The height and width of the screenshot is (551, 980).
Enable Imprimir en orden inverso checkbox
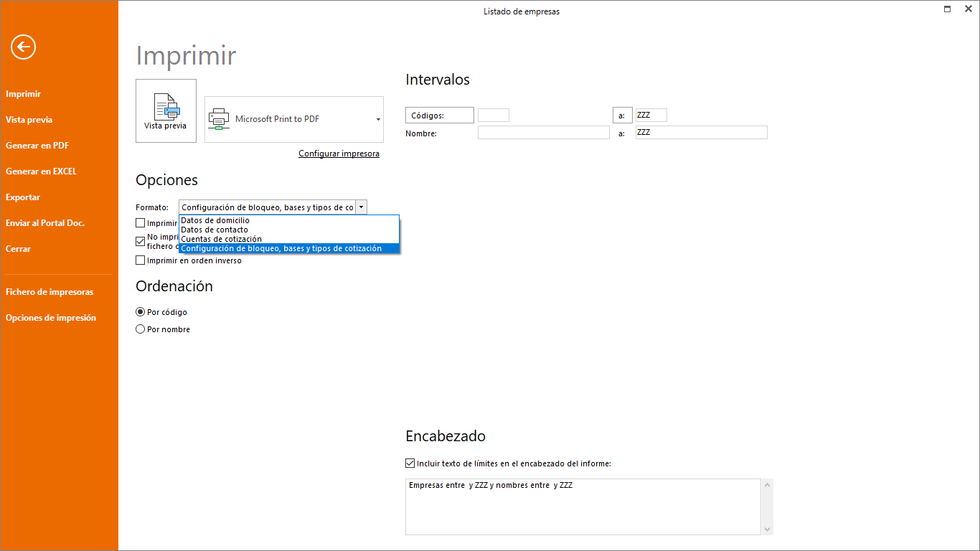click(x=141, y=260)
